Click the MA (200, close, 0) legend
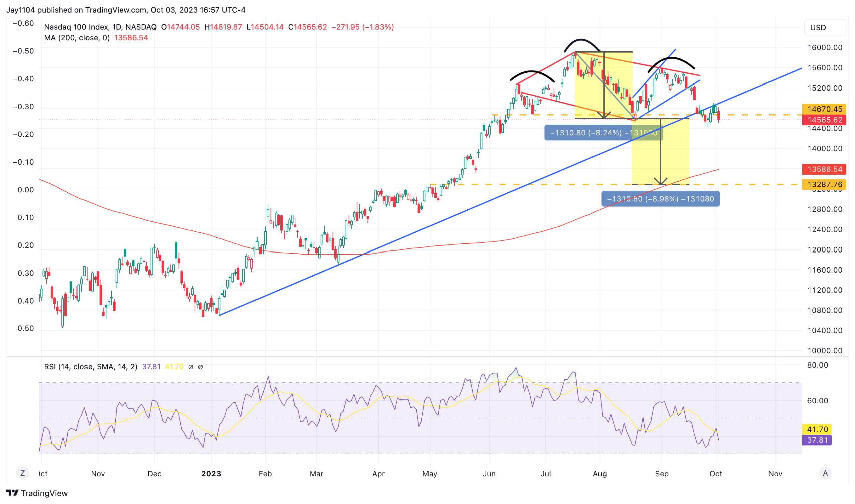855x504 pixels. pos(77,38)
